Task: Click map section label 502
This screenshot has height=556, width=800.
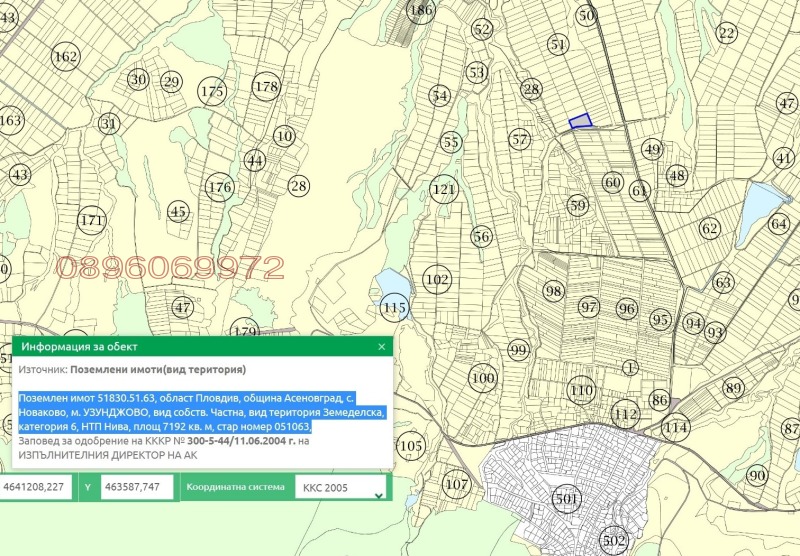Action: (x=614, y=540)
